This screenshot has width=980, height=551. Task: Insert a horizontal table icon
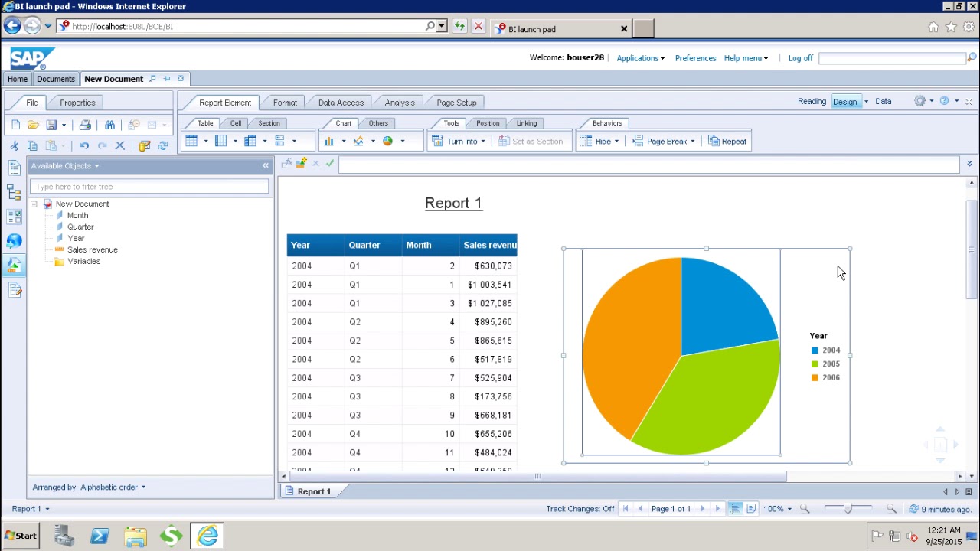pyautogui.click(x=221, y=141)
